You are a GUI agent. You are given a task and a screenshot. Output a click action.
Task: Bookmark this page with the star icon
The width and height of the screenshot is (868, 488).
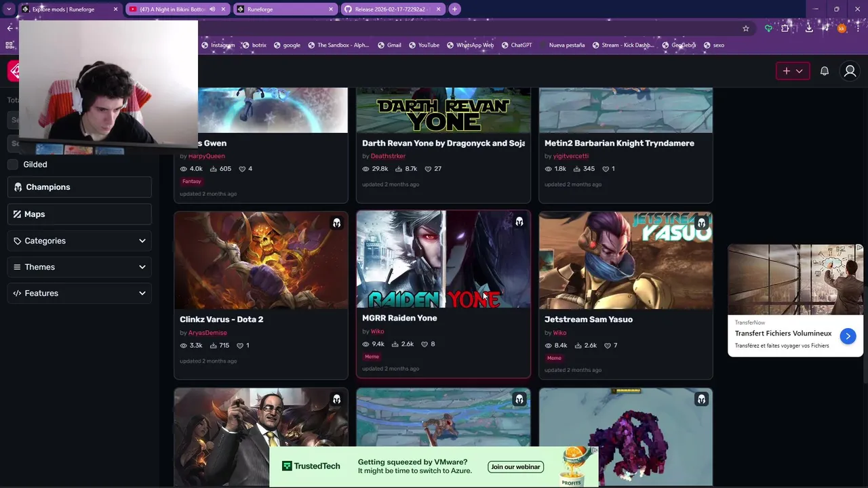746,28
